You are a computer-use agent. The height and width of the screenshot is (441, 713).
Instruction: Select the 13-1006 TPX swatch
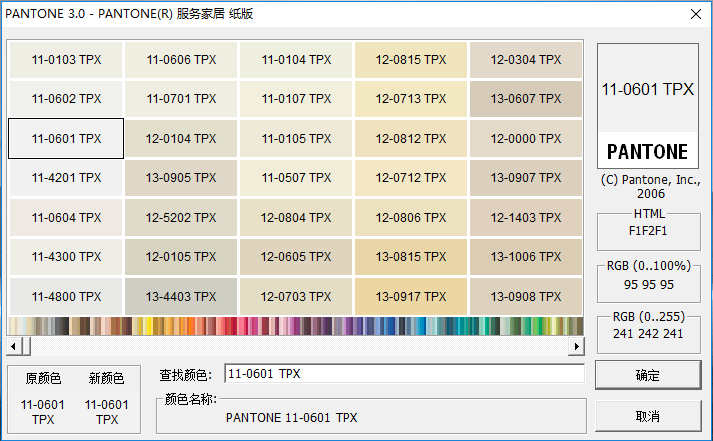pos(526,257)
